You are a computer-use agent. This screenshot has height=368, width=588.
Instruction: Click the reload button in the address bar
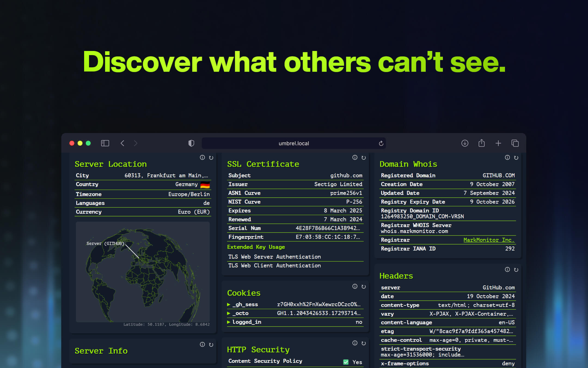click(381, 143)
